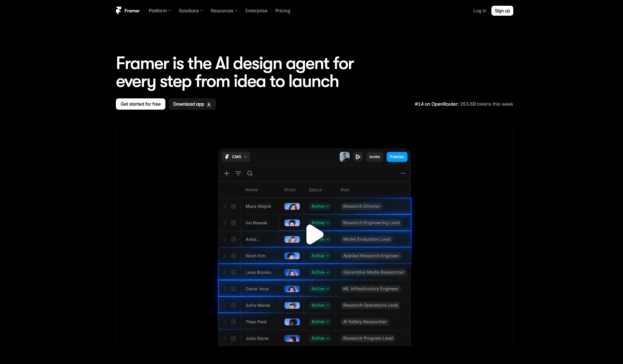This screenshot has height=364, width=623.
Task: Click the Framer logo icon in navbar
Action: (x=118, y=11)
